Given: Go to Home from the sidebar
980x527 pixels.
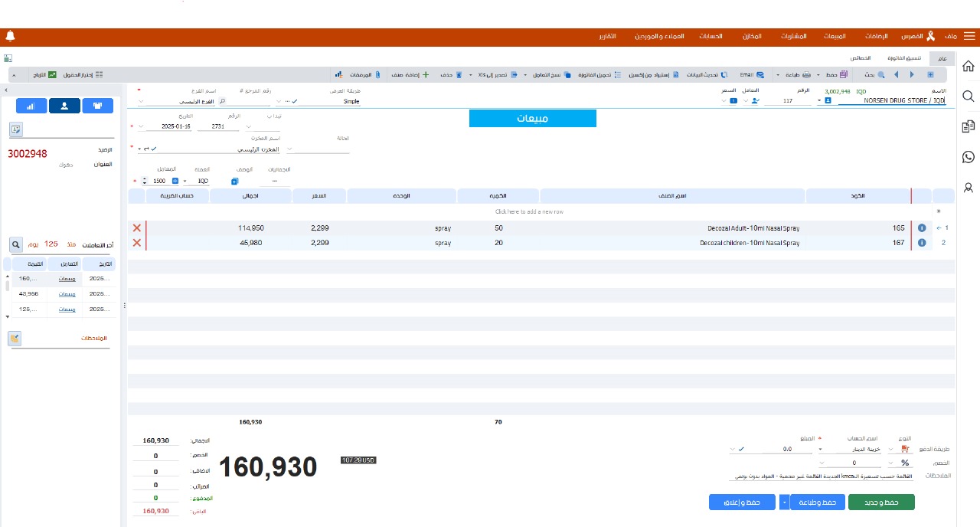Looking at the screenshot, I should tap(969, 67).
